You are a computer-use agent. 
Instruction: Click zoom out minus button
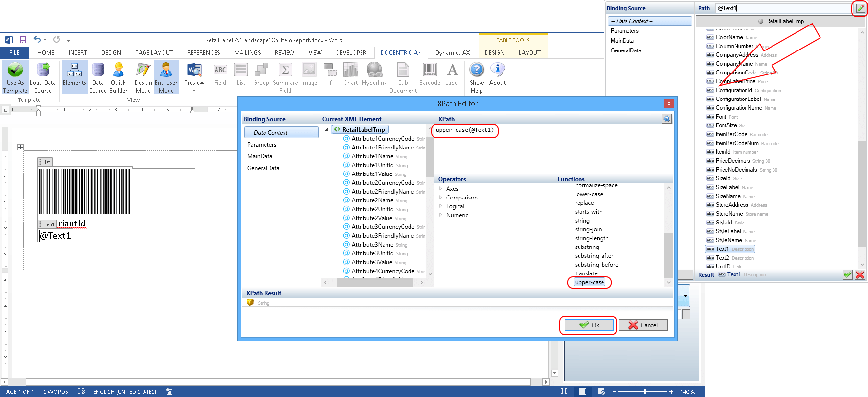pos(615,392)
